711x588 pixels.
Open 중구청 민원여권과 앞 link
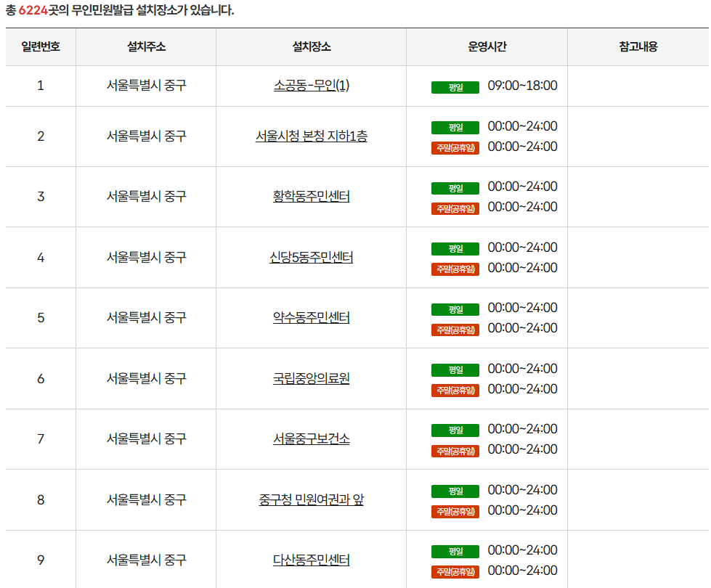[311, 499]
